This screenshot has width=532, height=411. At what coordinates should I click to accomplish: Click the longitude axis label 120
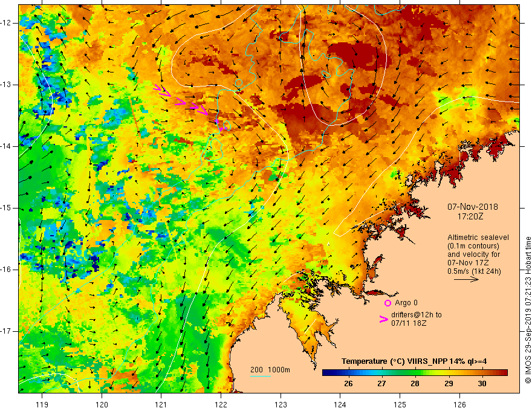tap(102, 404)
